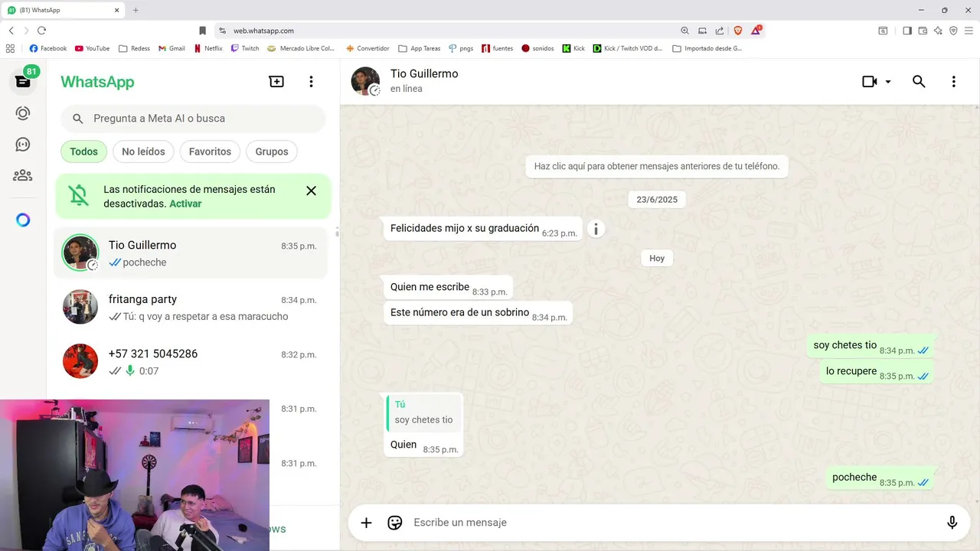Image resolution: width=980 pixels, height=551 pixels.
Task: Expand the video call dropdown arrow
Action: tap(888, 82)
